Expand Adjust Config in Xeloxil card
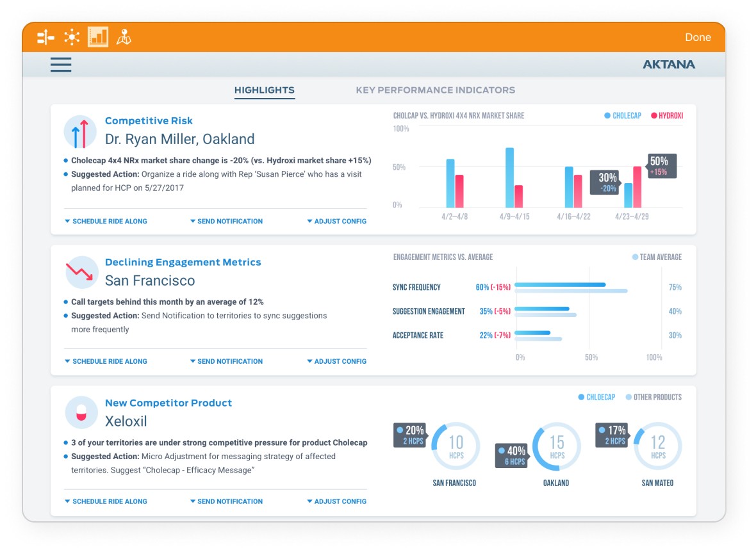756x552 pixels. pyautogui.click(x=336, y=501)
